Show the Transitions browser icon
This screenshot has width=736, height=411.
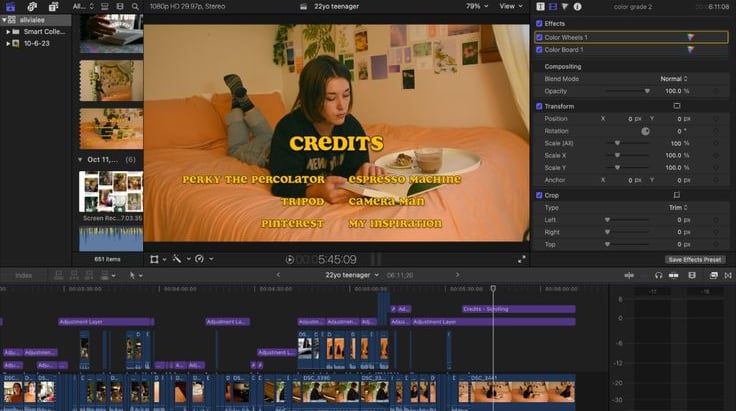728,275
